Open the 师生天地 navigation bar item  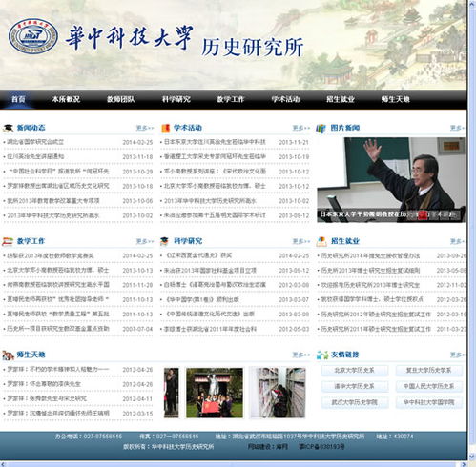tap(396, 99)
